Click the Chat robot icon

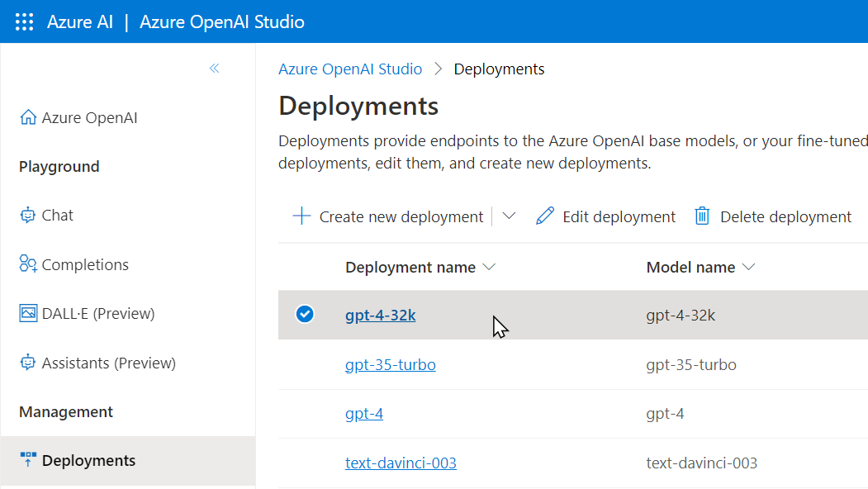[x=28, y=215]
